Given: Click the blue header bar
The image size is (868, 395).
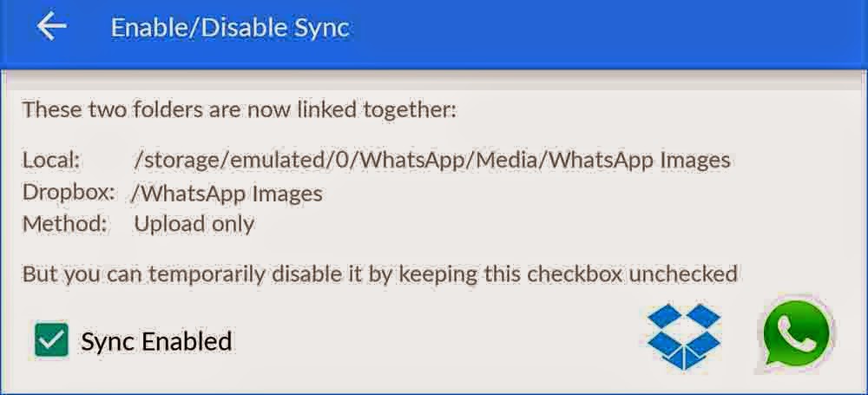Looking at the screenshot, I should pos(434,34).
